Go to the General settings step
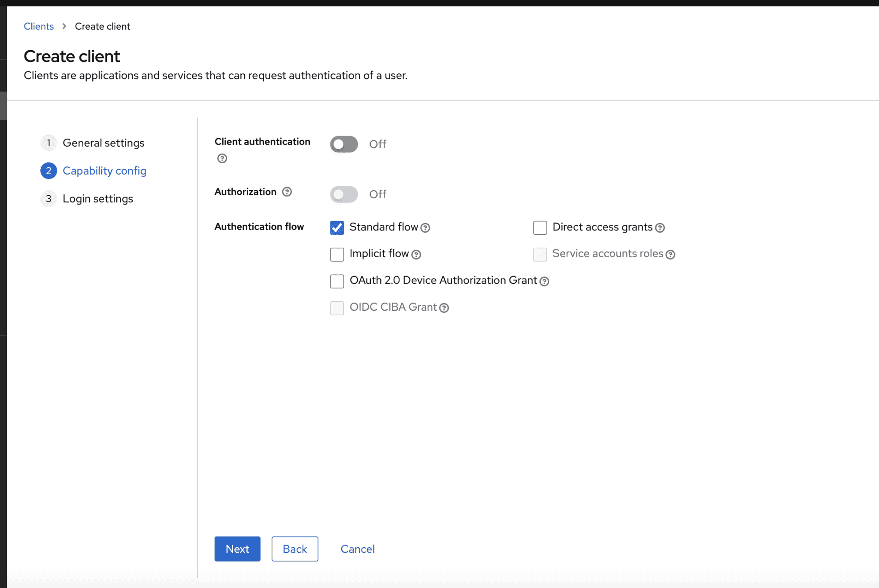The height and width of the screenshot is (588, 879). tap(103, 142)
